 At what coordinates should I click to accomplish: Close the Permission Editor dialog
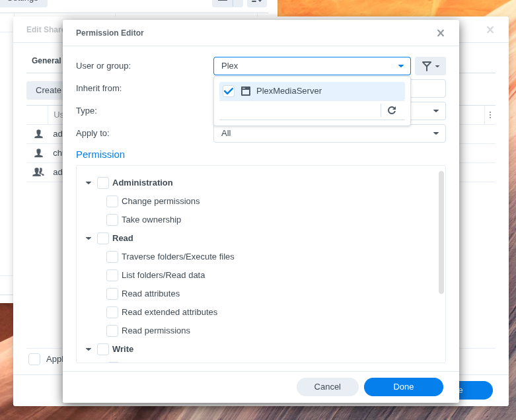pos(440,33)
